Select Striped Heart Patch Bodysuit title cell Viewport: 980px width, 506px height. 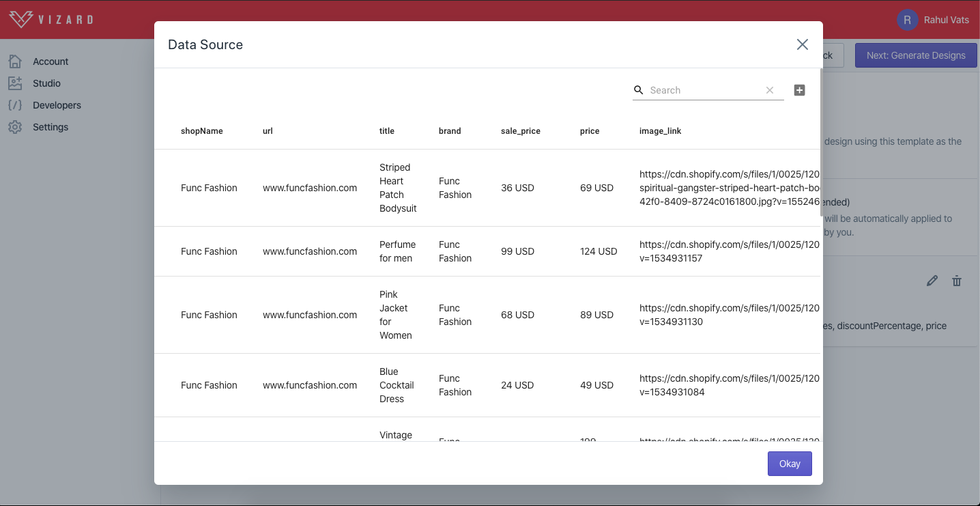398,188
